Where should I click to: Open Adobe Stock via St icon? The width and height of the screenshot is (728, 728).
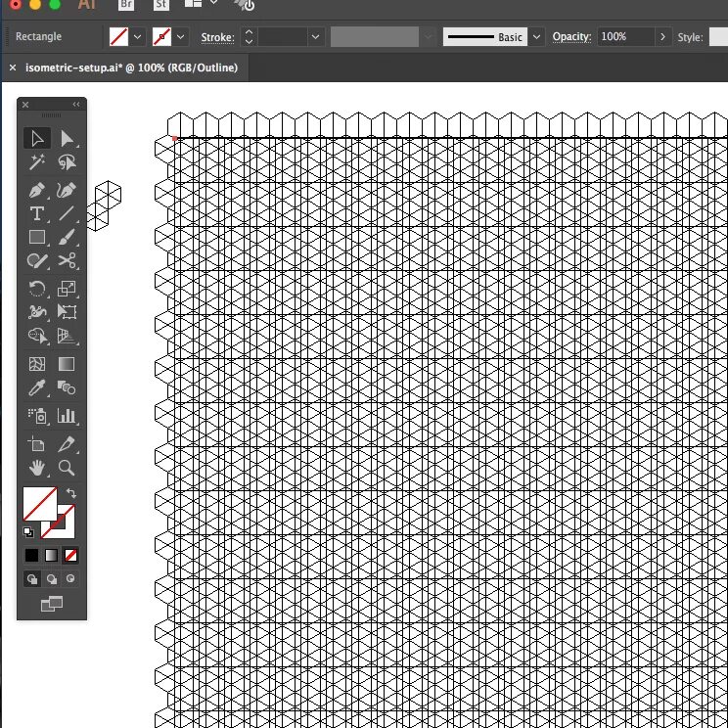coord(161,5)
